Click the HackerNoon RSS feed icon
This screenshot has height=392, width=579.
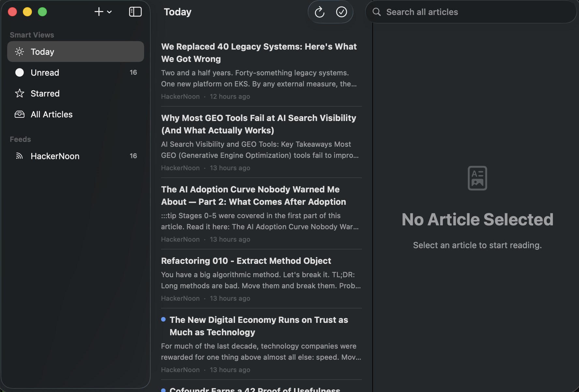[x=20, y=156]
